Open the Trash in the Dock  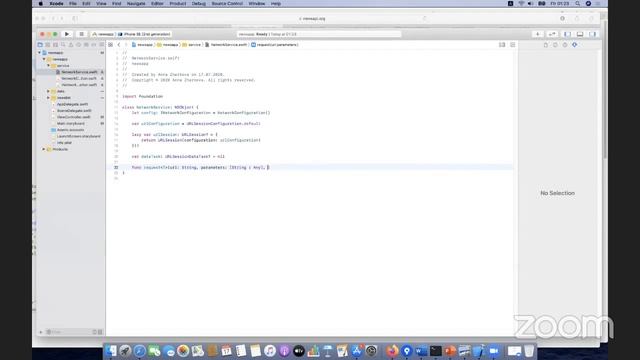pyautogui.click(x=529, y=351)
